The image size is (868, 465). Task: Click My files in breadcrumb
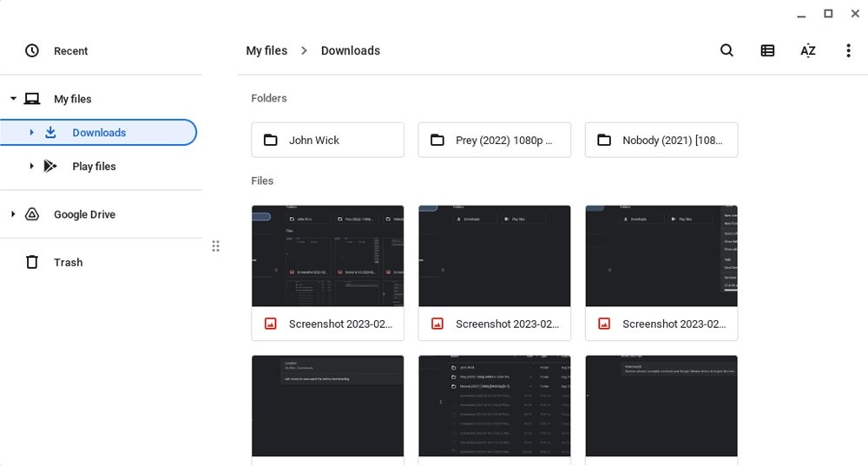coord(266,50)
